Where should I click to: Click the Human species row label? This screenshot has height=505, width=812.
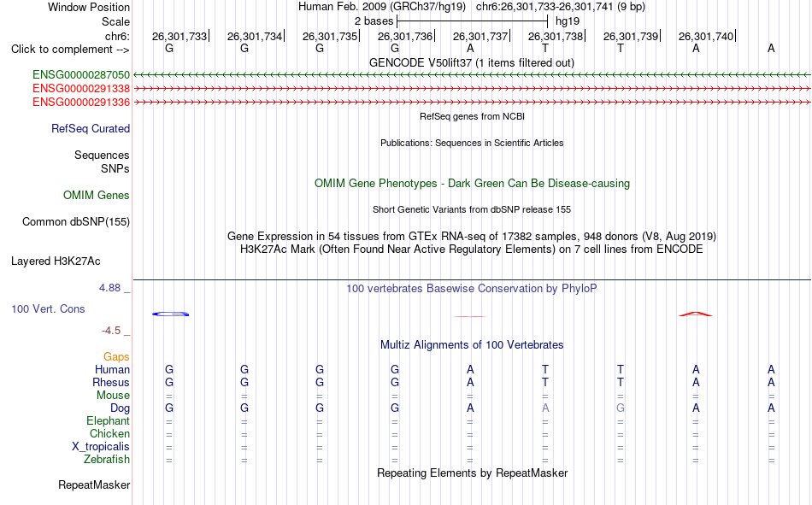coord(112,369)
